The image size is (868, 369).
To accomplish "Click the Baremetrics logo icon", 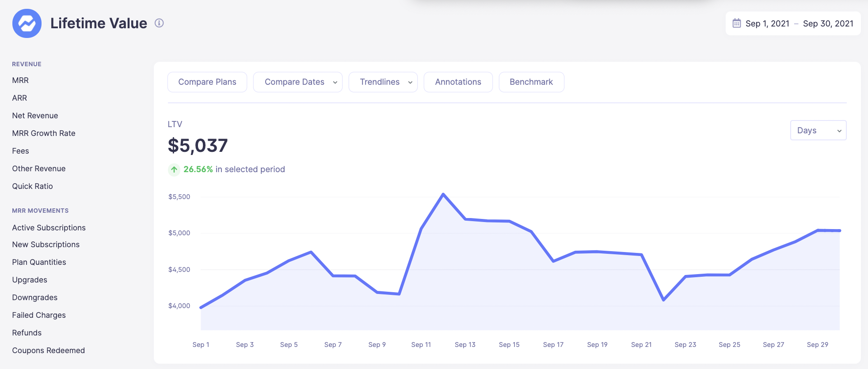I will pyautogui.click(x=27, y=23).
